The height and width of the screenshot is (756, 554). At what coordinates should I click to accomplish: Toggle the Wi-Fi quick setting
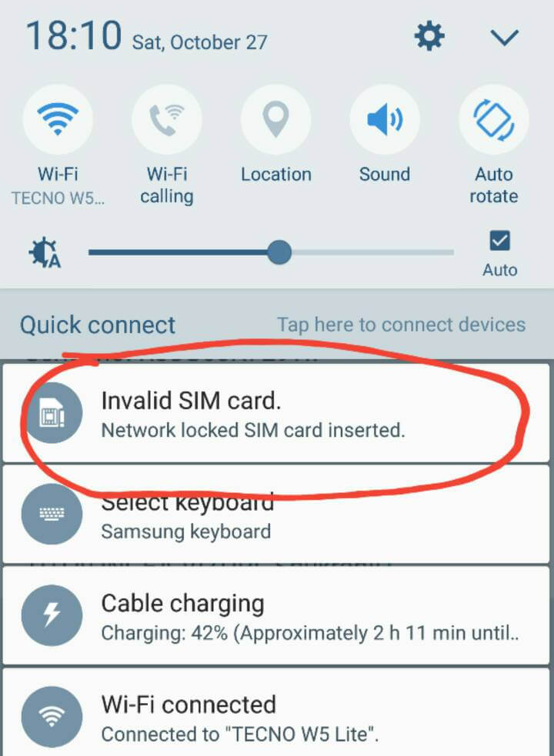(58, 119)
